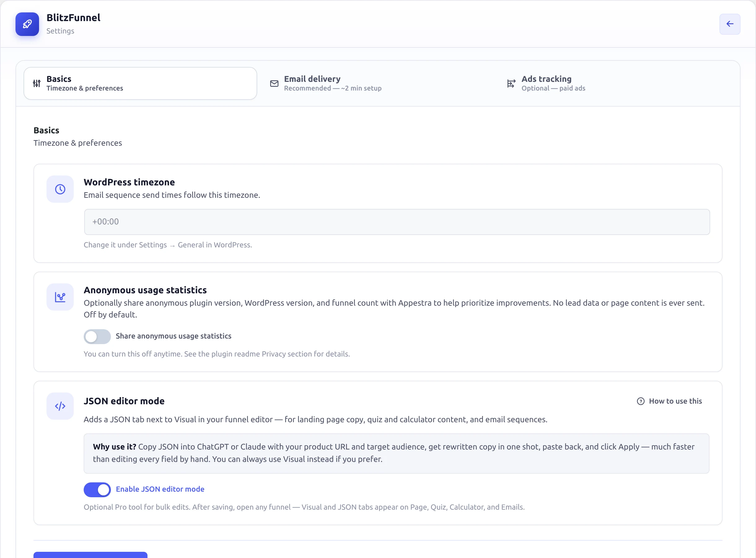Switch to the Basics tab
The width and height of the screenshot is (756, 558).
point(140,83)
